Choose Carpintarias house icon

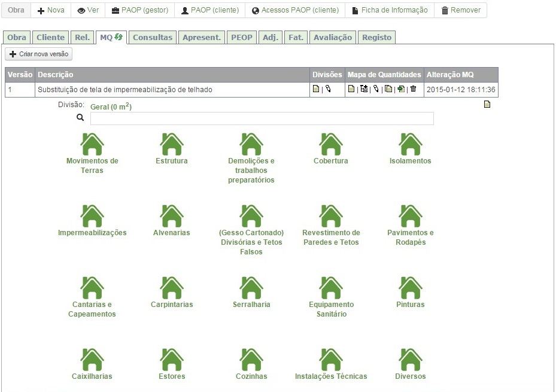point(172,288)
